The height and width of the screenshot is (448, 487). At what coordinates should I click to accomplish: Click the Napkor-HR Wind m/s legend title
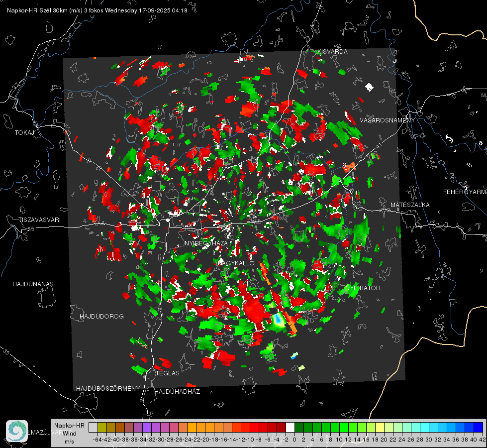69,434
